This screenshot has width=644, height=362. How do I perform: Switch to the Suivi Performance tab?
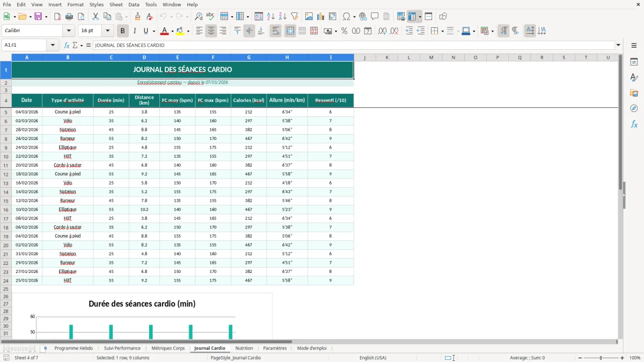point(122,348)
